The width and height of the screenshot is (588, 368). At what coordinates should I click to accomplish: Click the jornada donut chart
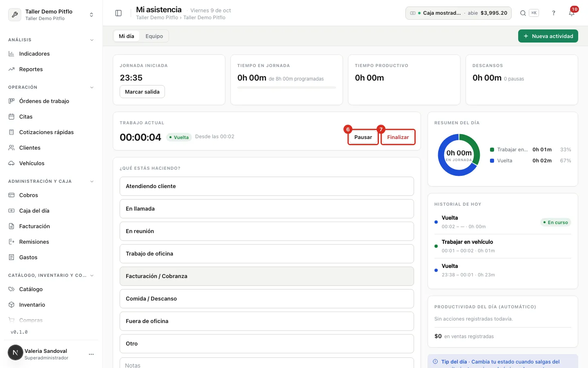[459, 155]
